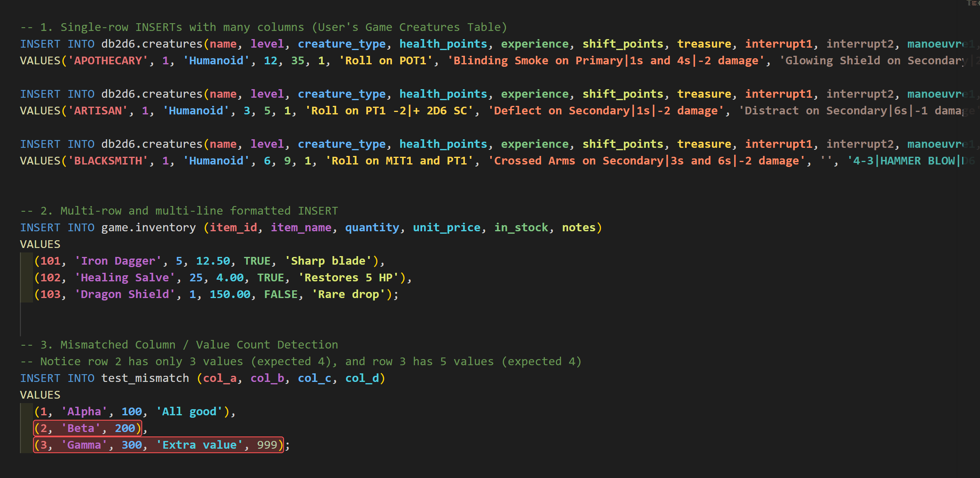Click the 'Healing Salve' value
This screenshot has height=478, width=980.
(x=125, y=278)
